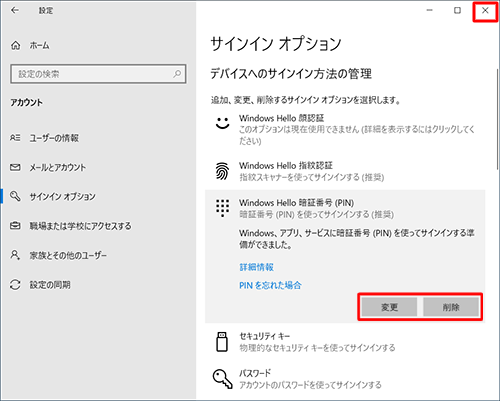This screenshot has height=401, width=500.
Task: Click the briefcase icon for 職場または学校にアクセスする
Action: click(x=15, y=226)
